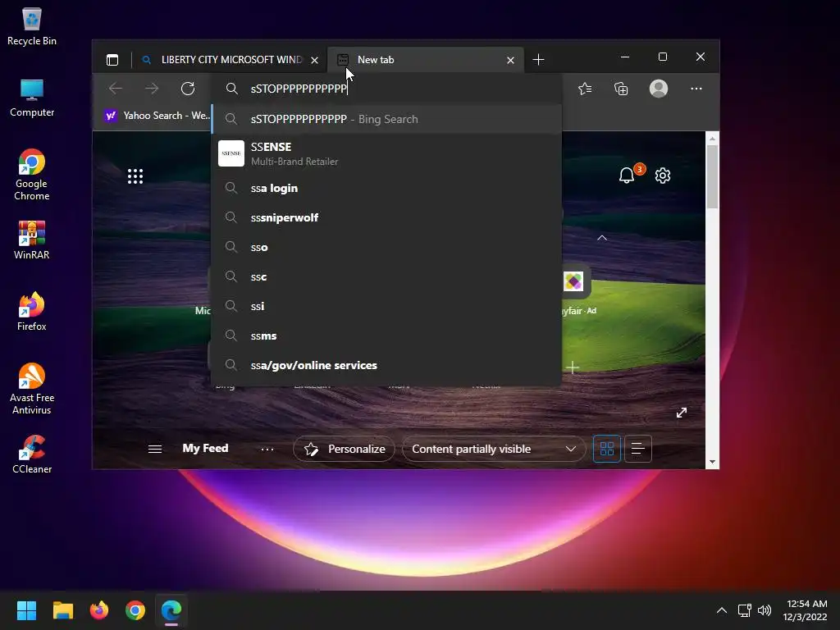Open Edge Settings and more menu
840x630 pixels.
point(696,89)
